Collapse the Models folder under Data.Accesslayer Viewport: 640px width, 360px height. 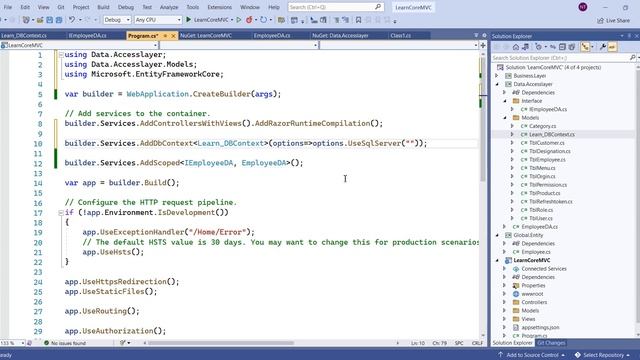pyautogui.click(x=505, y=118)
